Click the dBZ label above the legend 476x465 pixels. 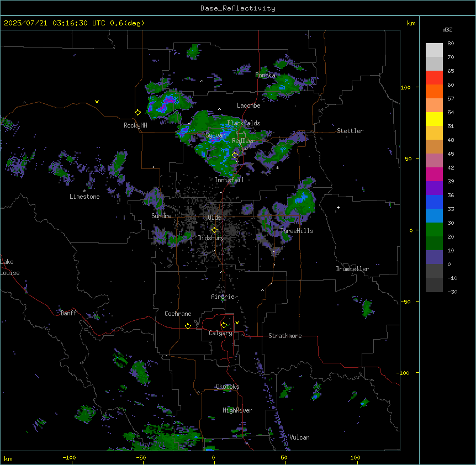pos(447,29)
